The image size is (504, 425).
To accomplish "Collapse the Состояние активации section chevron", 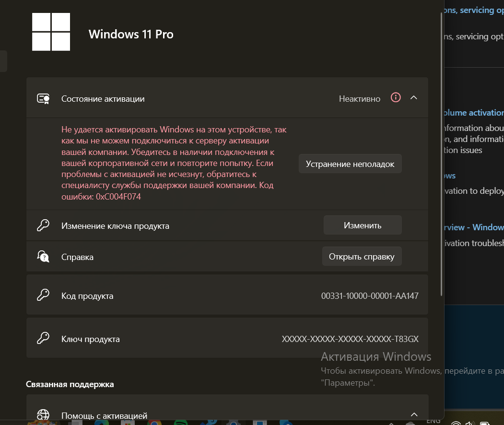I will (414, 97).
